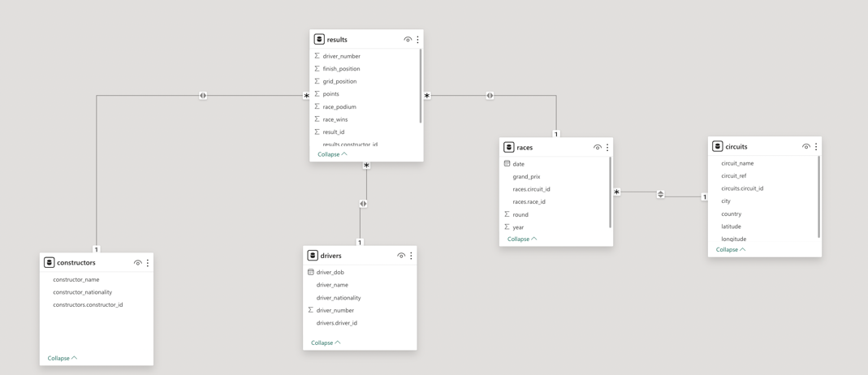Screen dimensions: 868x375
Task: Click the calendar icon beside driver_dob
Action: pos(310,272)
